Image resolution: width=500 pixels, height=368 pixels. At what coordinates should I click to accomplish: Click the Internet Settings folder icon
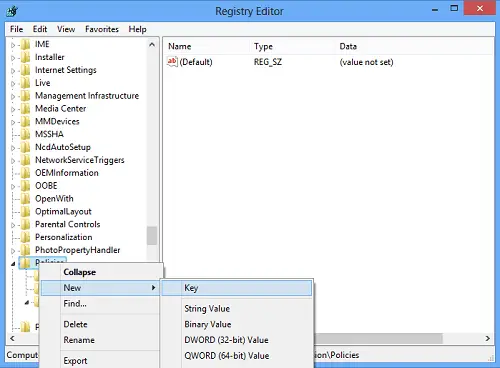pos(25,70)
